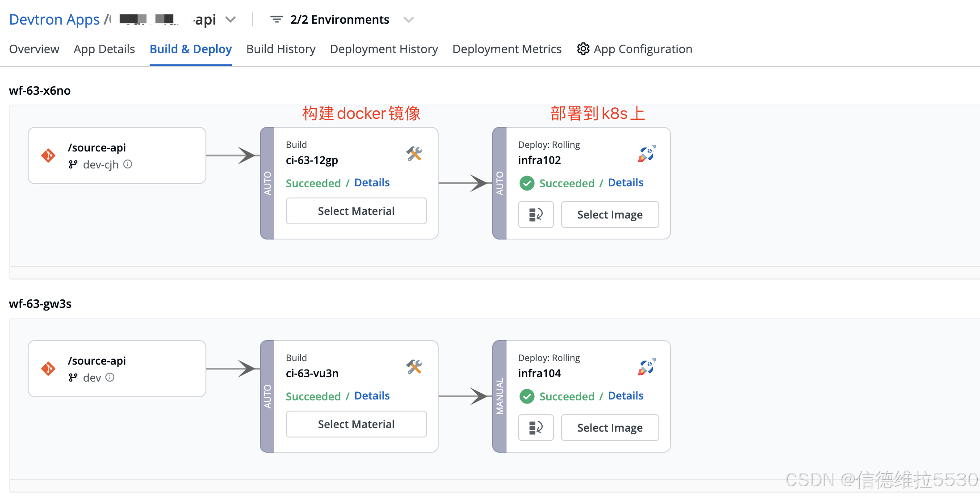Click Select Material for ci-63-12gp
The image size is (980, 496).
356,211
